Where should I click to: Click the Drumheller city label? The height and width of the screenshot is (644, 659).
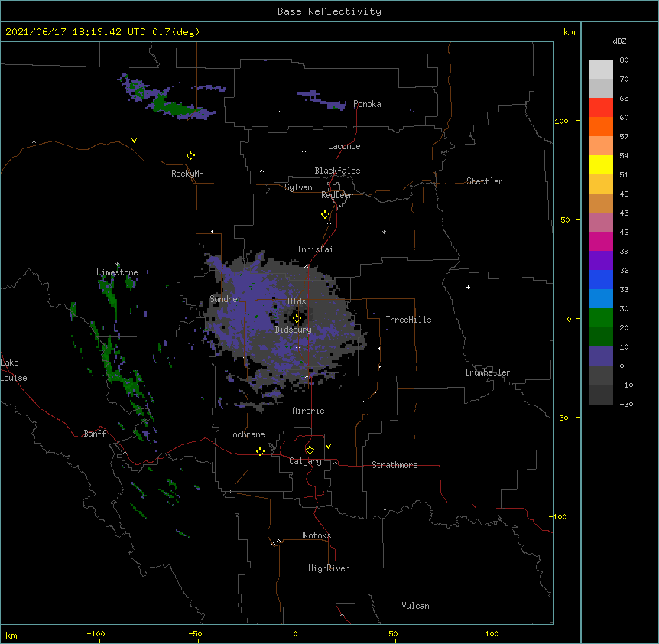point(488,372)
